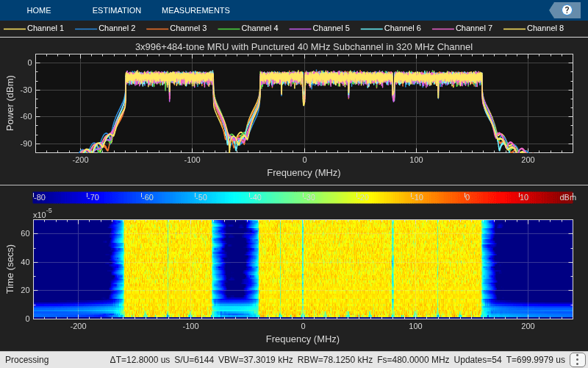
Task: Toggle Channel 4 legend entry
Action: click(x=248, y=28)
